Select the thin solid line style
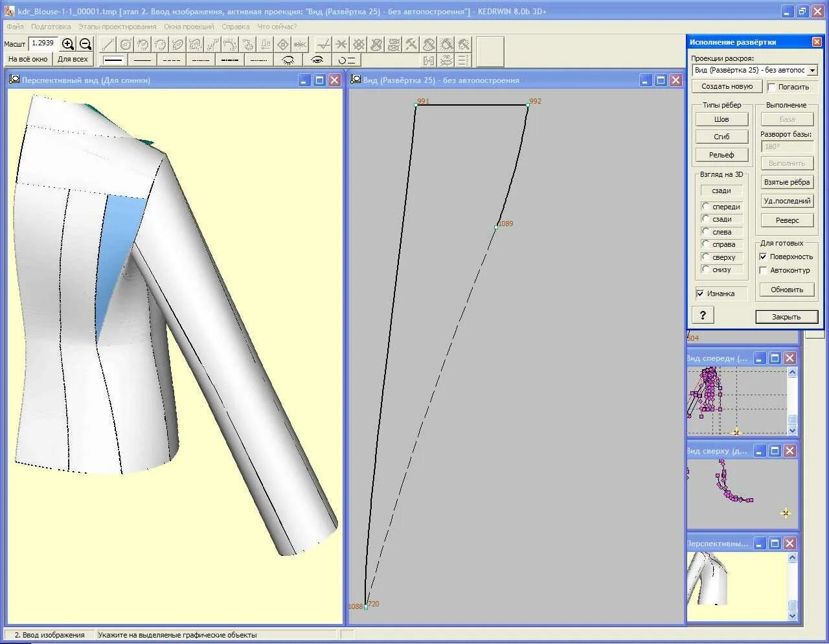 (142, 60)
